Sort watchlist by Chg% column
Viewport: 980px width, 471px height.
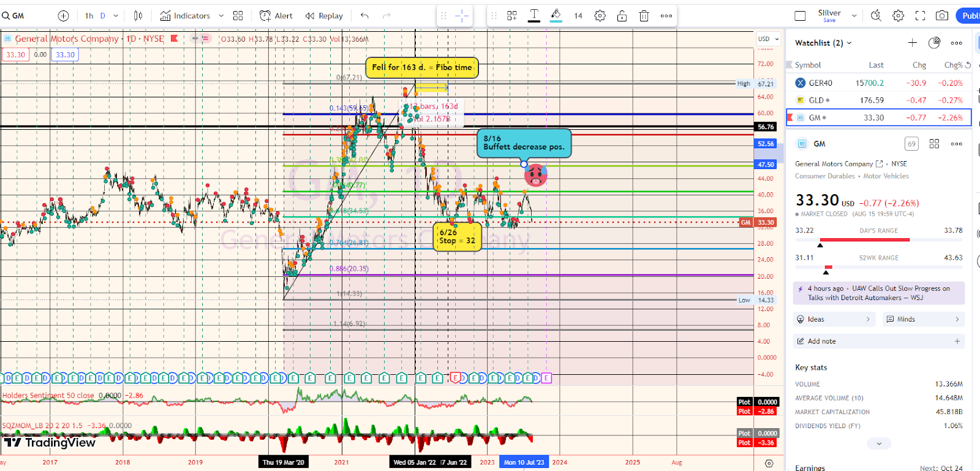[953, 65]
